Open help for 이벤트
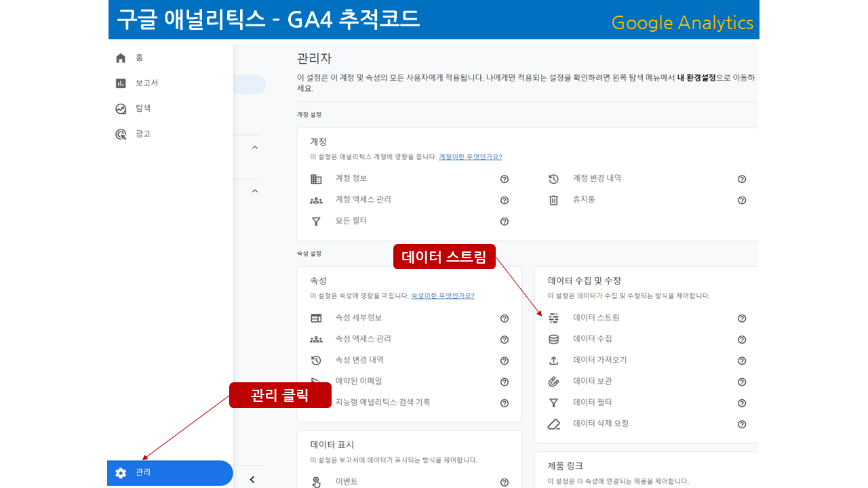This screenshot has width=868, height=488. [x=505, y=482]
